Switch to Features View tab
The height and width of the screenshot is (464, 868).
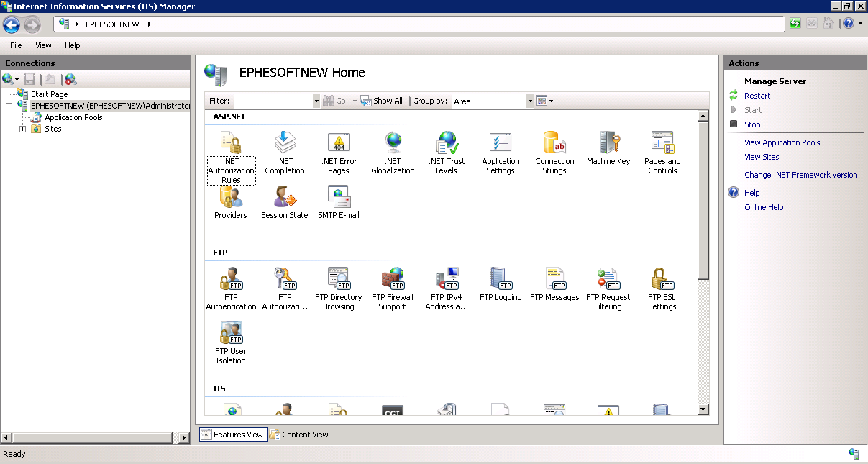pyautogui.click(x=232, y=435)
